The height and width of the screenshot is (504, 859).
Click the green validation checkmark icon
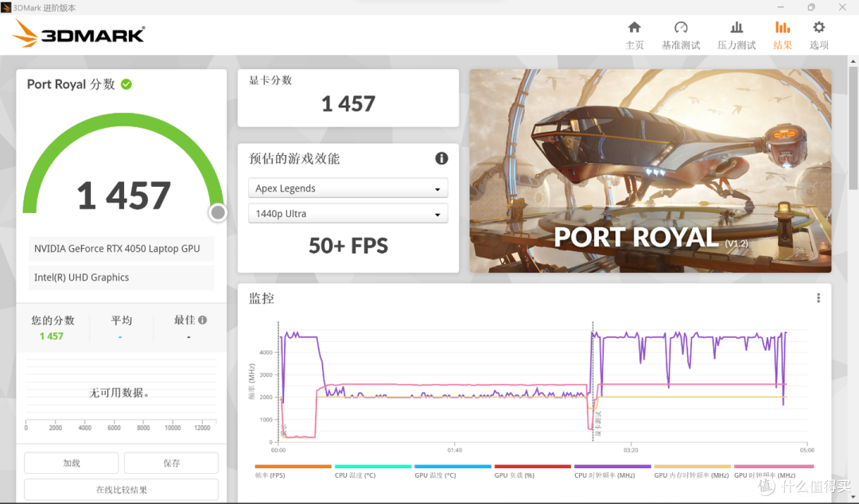[x=126, y=84]
